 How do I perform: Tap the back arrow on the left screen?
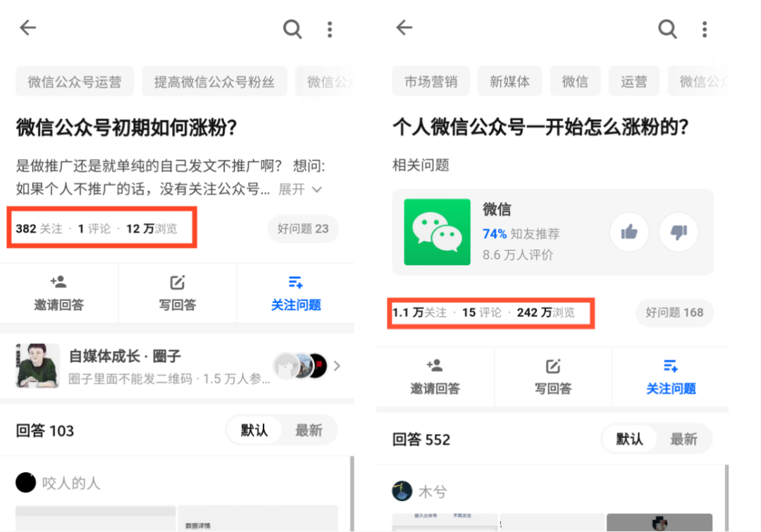(27, 27)
